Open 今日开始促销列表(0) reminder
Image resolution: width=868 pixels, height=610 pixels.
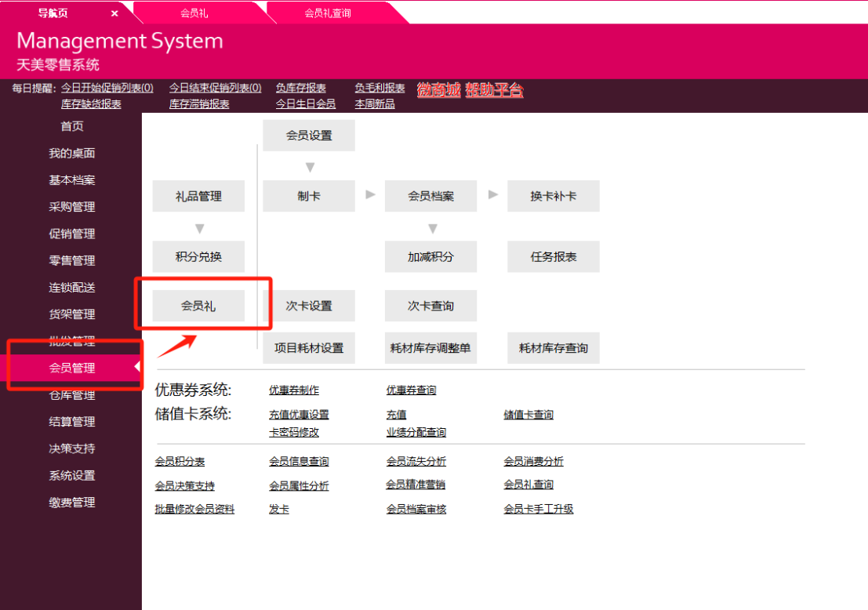(107, 88)
